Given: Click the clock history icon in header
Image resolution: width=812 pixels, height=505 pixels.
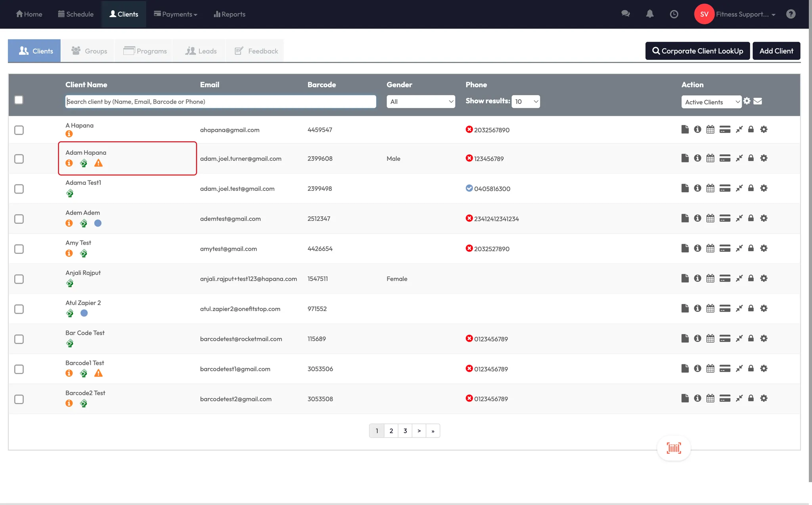Looking at the screenshot, I should [x=674, y=14].
